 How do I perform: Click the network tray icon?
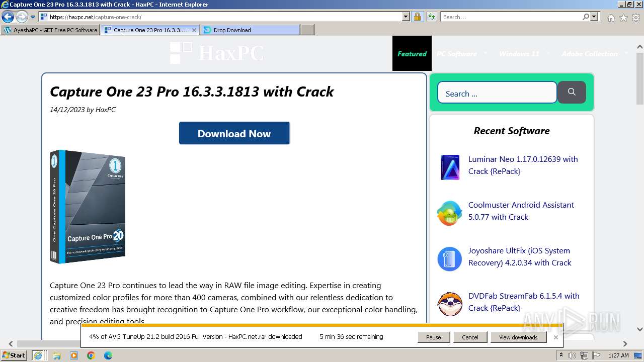[x=584, y=355]
